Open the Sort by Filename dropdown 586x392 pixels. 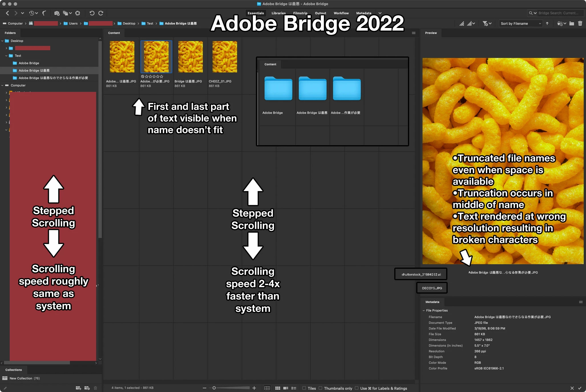pyautogui.click(x=521, y=23)
